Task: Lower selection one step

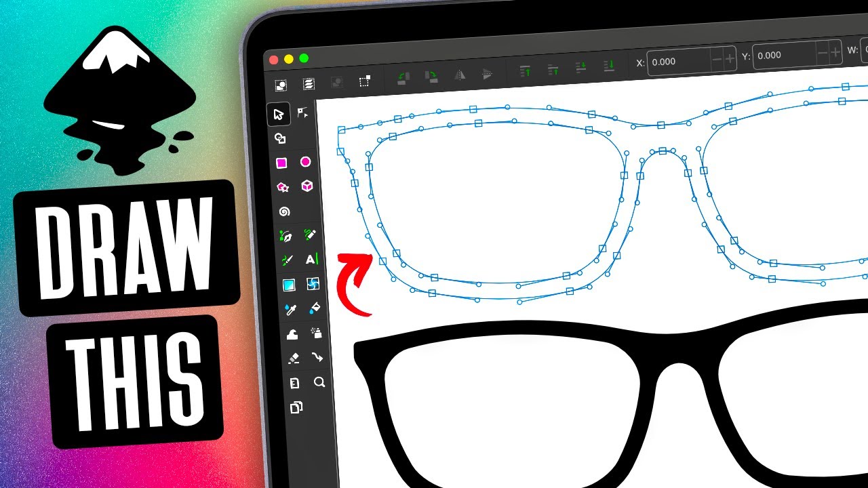Action: (581, 67)
